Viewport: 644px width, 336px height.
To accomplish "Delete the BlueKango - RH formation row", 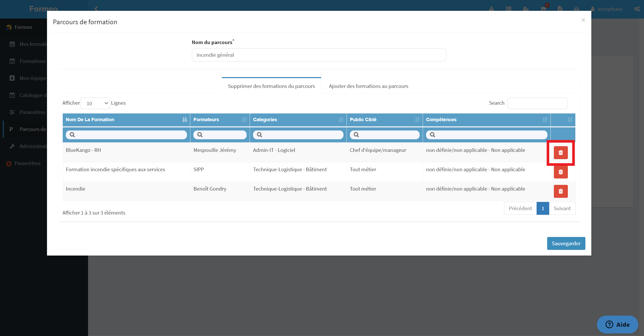I will coord(561,153).
